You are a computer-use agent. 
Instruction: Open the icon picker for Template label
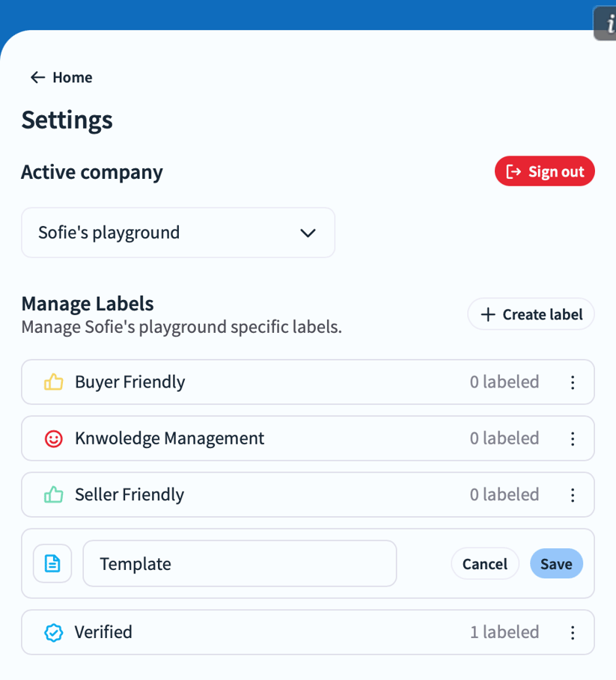(x=52, y=563)
